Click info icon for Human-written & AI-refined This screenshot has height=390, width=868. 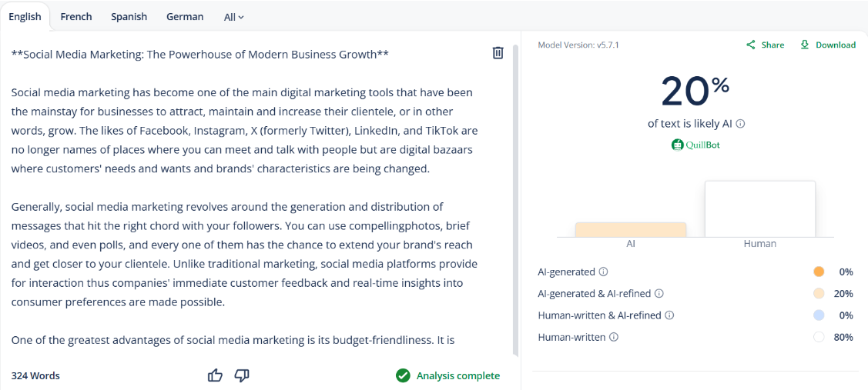[x=669, y=315]
